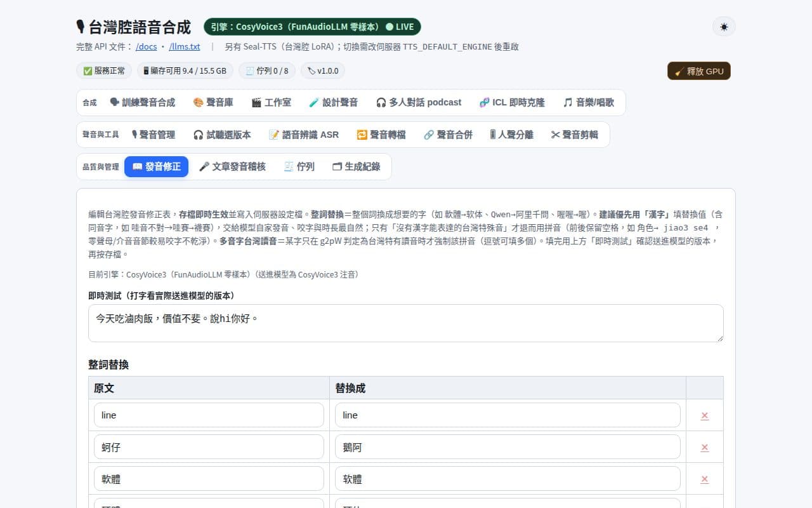Open the 生成紀錄 tab

[357, 166]
